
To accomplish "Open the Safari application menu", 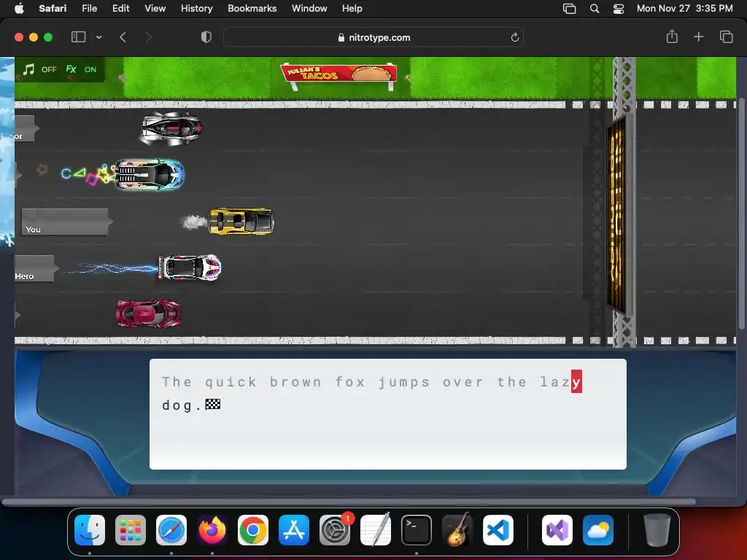I will pos(53,8).
